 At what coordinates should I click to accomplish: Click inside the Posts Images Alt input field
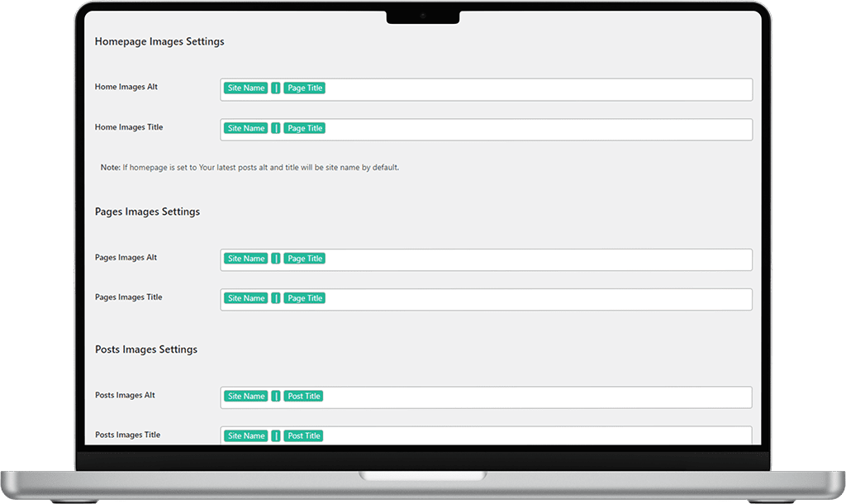(x=537, y=397)
